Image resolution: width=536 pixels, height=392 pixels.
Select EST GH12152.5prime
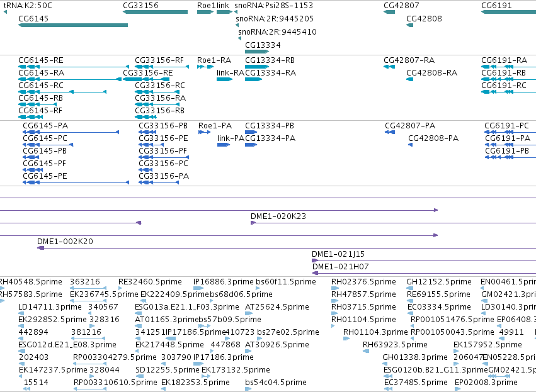pos(410,289)
